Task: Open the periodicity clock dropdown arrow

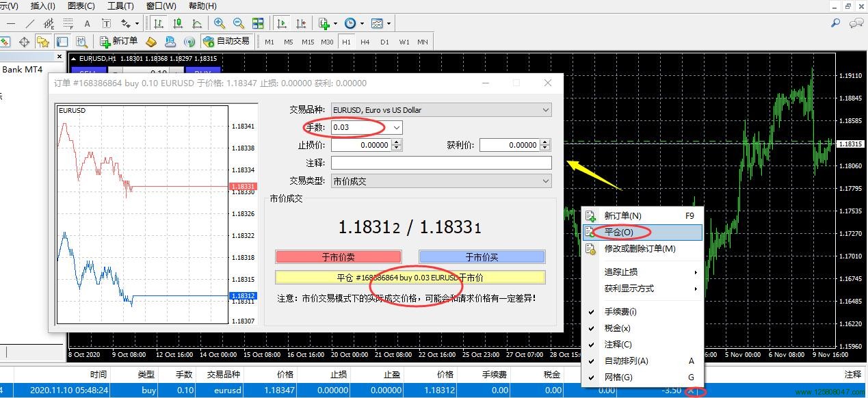Action: click(x=363, y=24)
